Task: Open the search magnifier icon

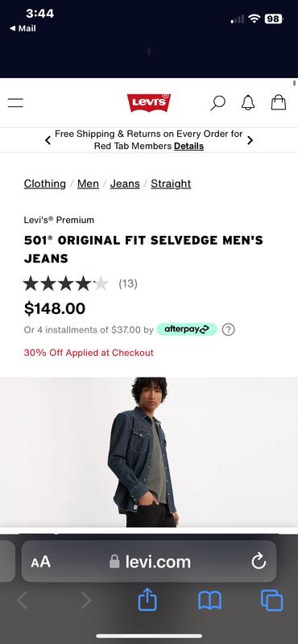Action: (x=217, y=103)
